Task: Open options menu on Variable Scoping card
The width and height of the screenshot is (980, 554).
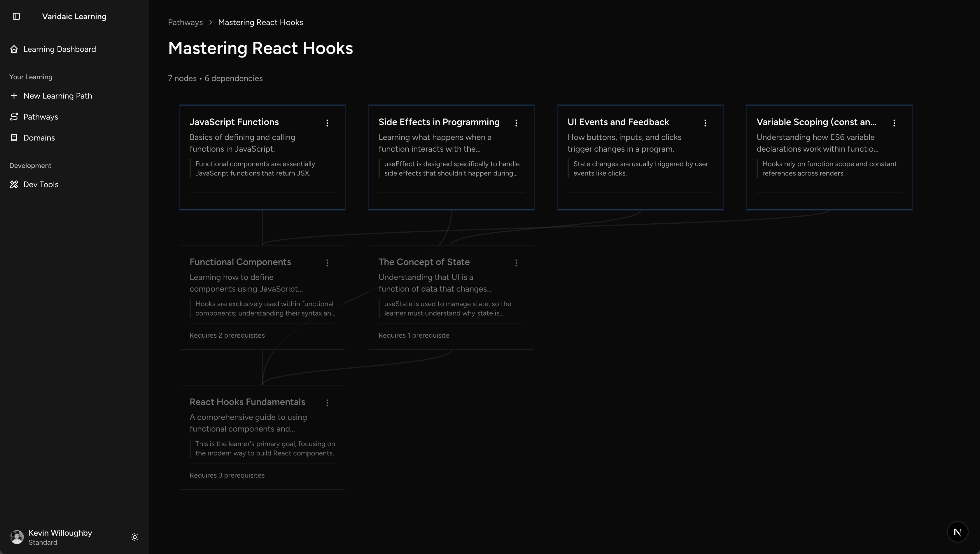Action: tap(894, 123)
